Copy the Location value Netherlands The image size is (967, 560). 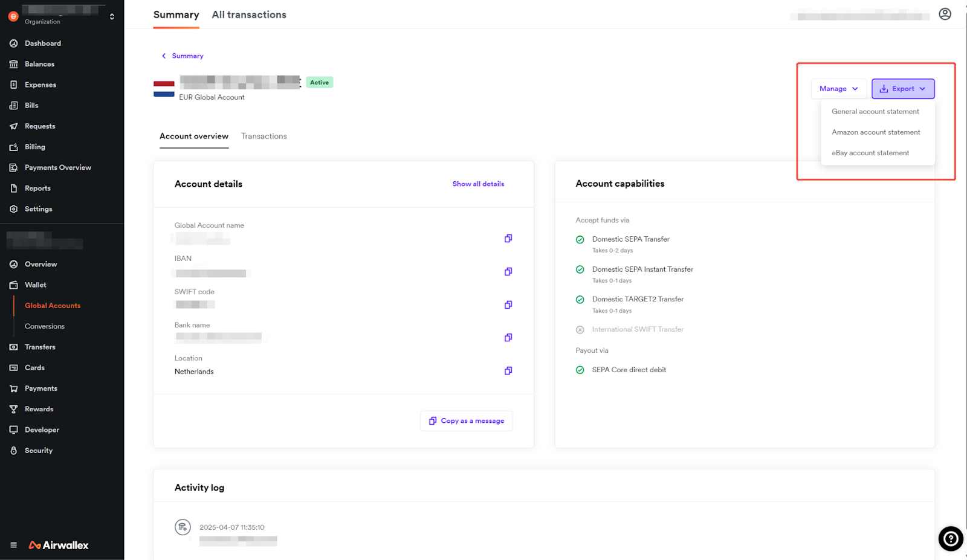[508, 371]
